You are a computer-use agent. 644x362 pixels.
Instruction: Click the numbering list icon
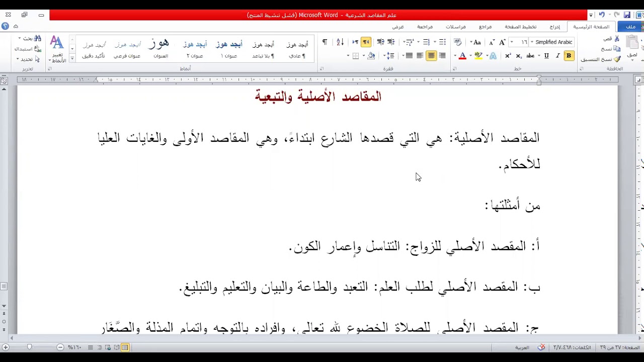click(426, 42)
